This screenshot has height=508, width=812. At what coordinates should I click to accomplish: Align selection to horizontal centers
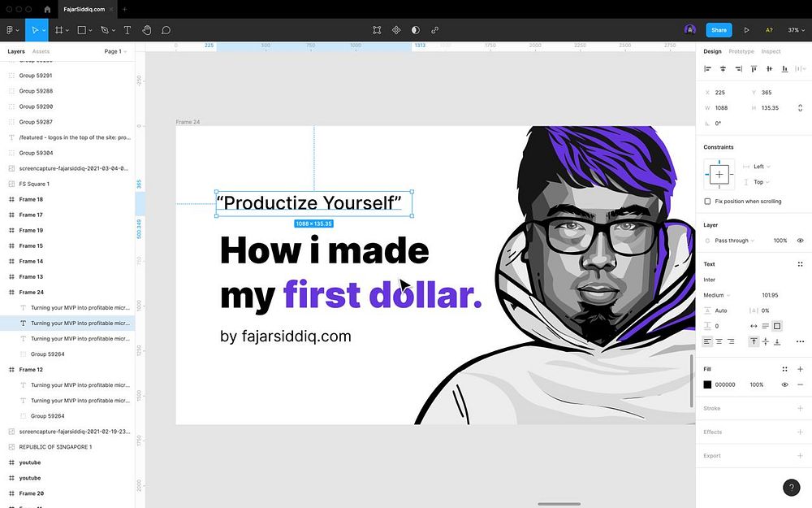coord(723,68)
